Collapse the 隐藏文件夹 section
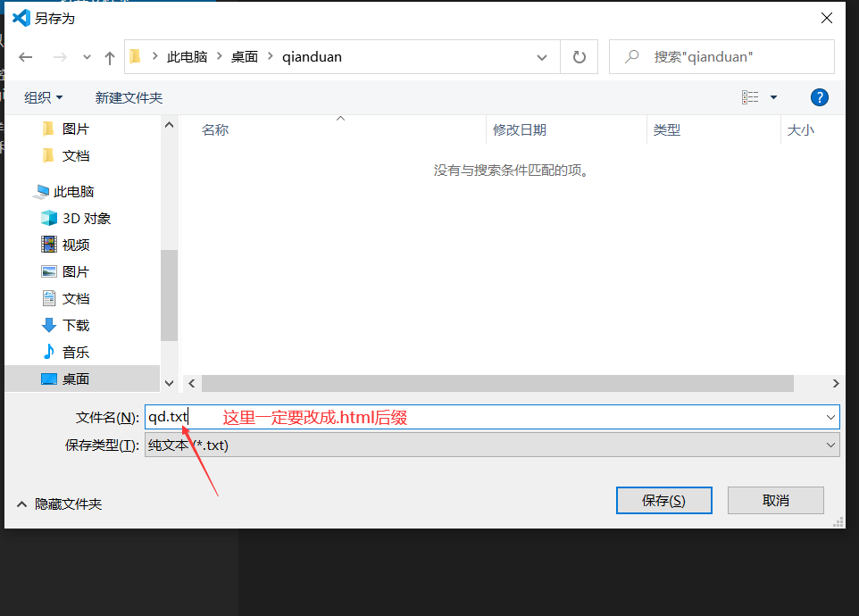The image size is (859, 616). pos(21,503)
